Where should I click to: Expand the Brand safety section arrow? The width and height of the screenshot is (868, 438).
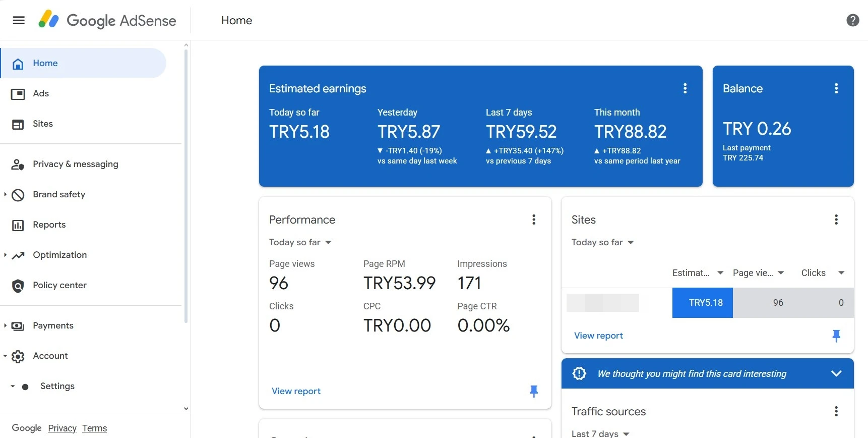[5, 194]
